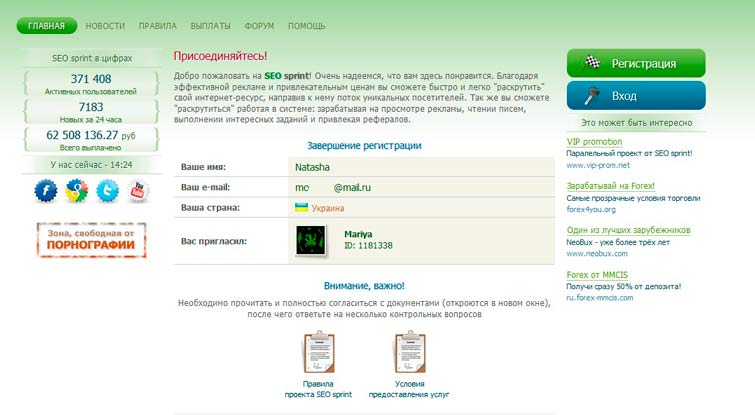755x415 pixels.
Task: Click the Внимание, важно! heading
Action: pyautogui.click(x=364, y=285)
